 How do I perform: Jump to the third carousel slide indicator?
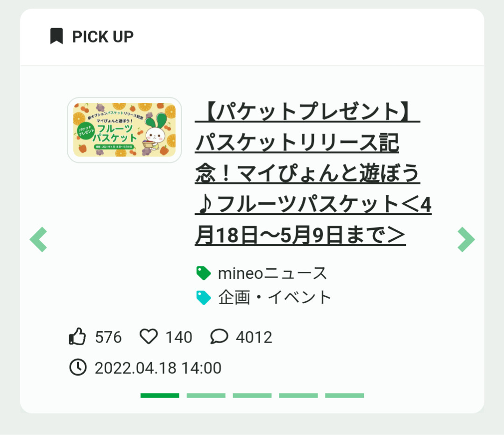pos(252,396)
